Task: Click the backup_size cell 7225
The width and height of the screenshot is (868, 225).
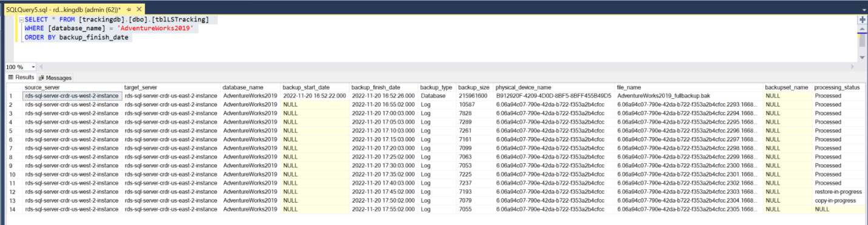Action: pos(475,174)
